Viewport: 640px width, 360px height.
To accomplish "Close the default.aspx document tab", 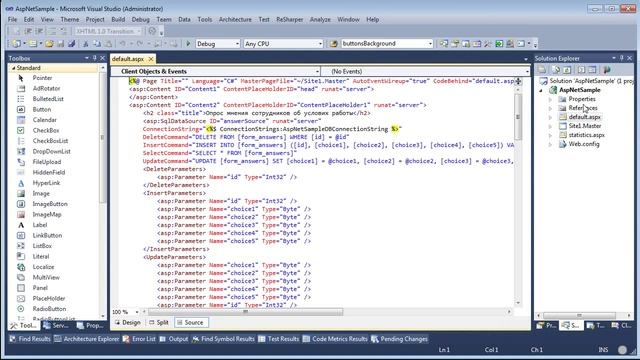I will (x=151, y=59).
